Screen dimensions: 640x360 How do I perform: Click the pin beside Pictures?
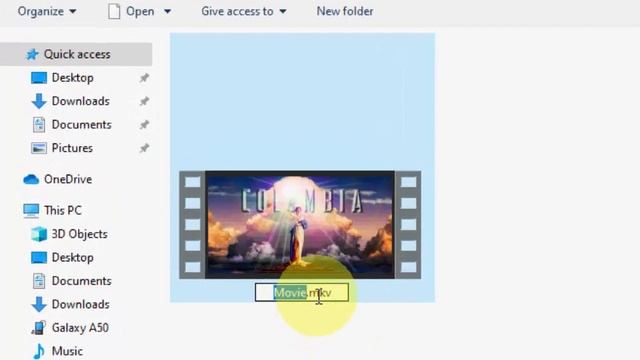[x=144, y=148]
